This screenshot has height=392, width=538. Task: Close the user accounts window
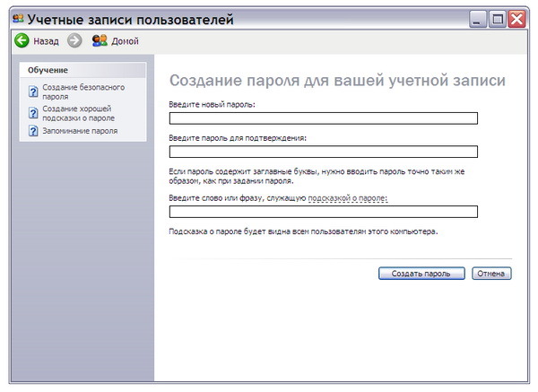tap(517, 18)
